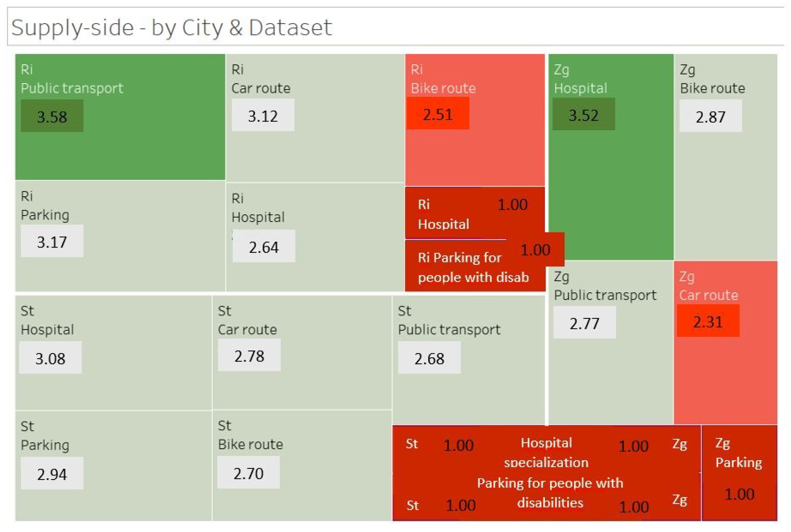Click the Zg Public transport 2.77 value
The image size is (791, 532).
point(584,322)
